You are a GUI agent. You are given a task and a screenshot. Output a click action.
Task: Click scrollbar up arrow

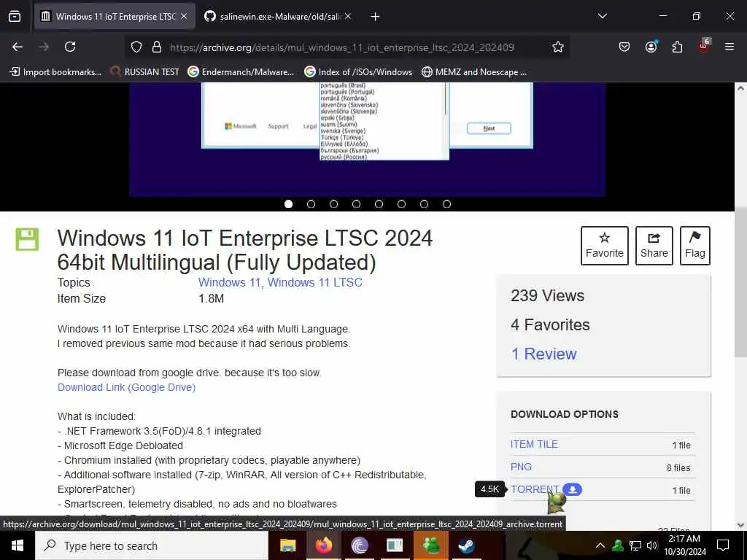click(x=740, y=88)
